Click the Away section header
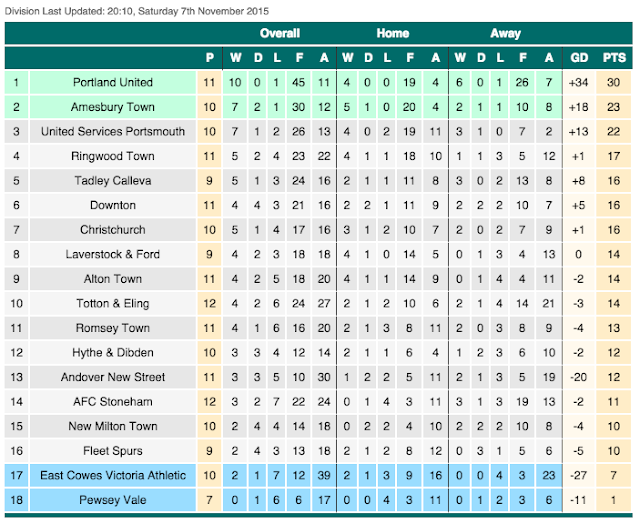 pos(505,33)
